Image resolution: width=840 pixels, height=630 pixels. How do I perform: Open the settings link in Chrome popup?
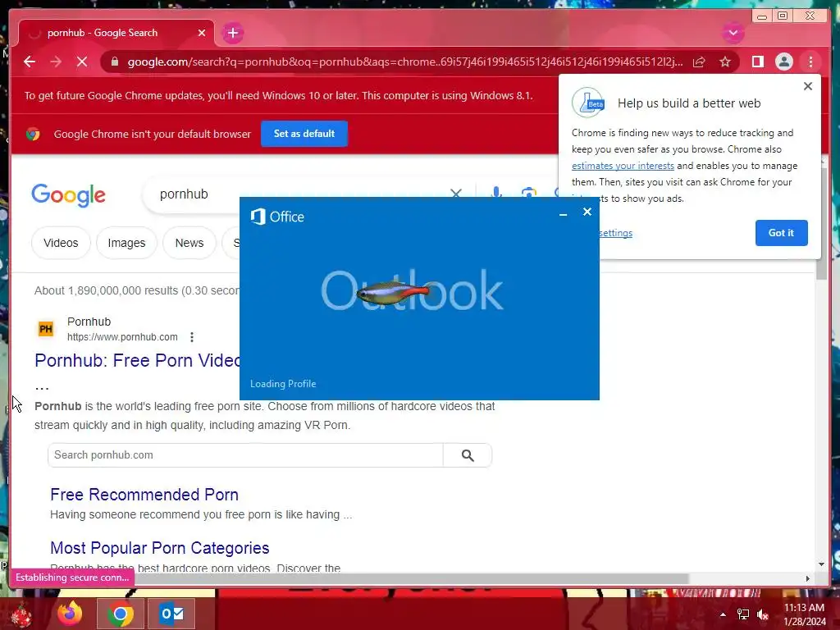615,233
